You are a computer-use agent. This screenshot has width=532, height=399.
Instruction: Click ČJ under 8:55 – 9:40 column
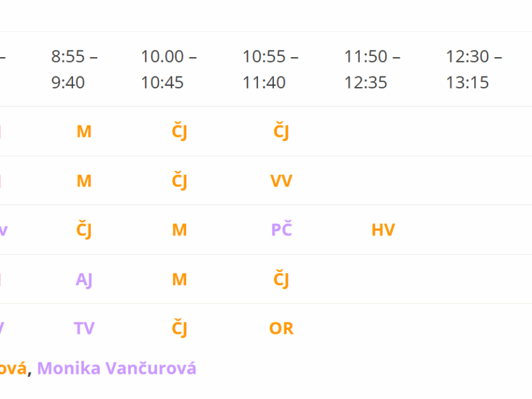tap(84, 230)
